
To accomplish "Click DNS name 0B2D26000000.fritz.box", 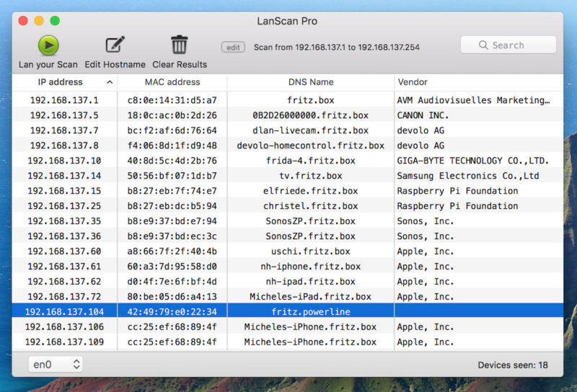I will [x=311, y=115].
